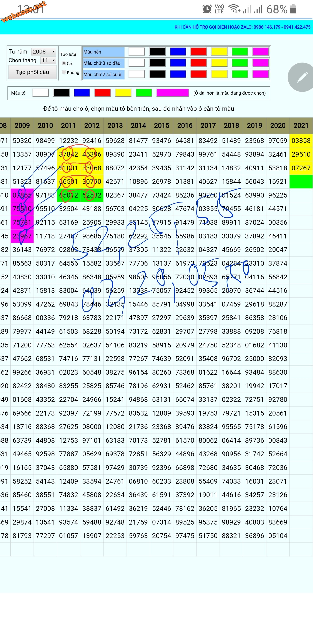Click cell 98499 in 2010 column
Image resolution: width=313 pixels, height=644 pixels.
click(x=45, y=141)
